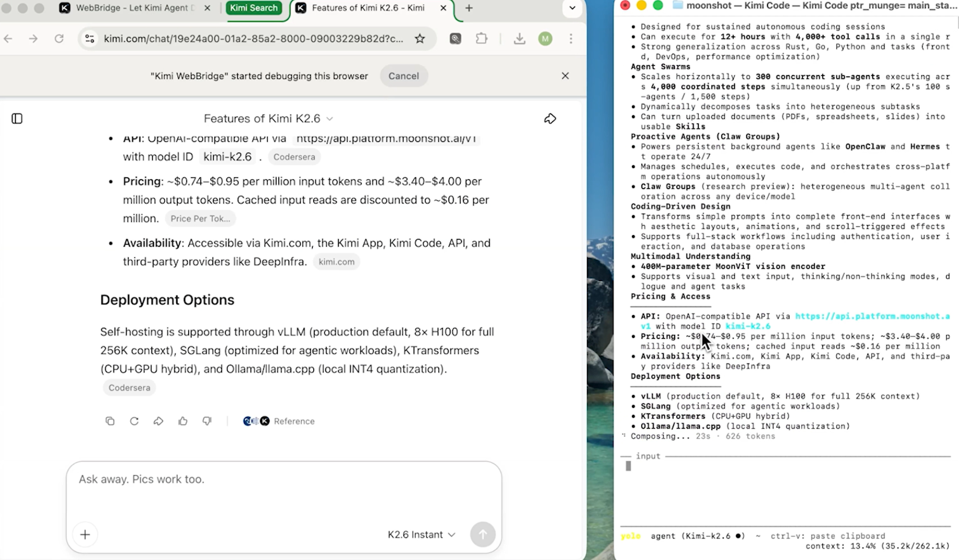Send the message with the up arrow
This screenshot has height=560, width=959.
483,535
